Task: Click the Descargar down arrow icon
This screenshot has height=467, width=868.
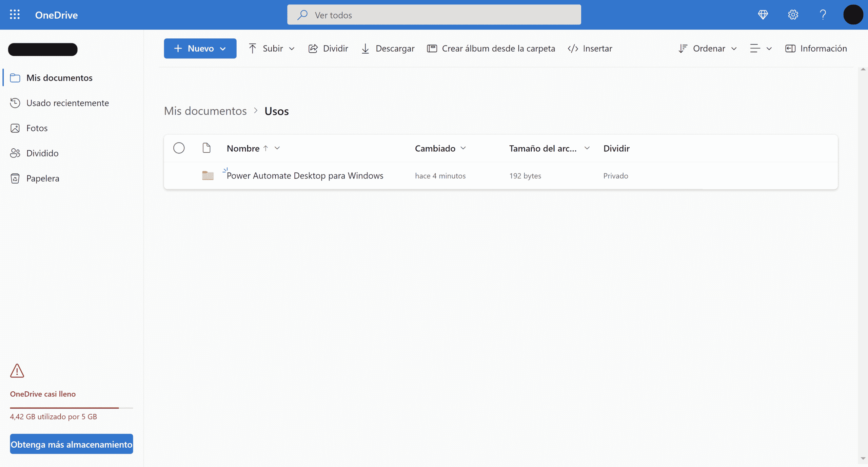Action: [365, 49]
